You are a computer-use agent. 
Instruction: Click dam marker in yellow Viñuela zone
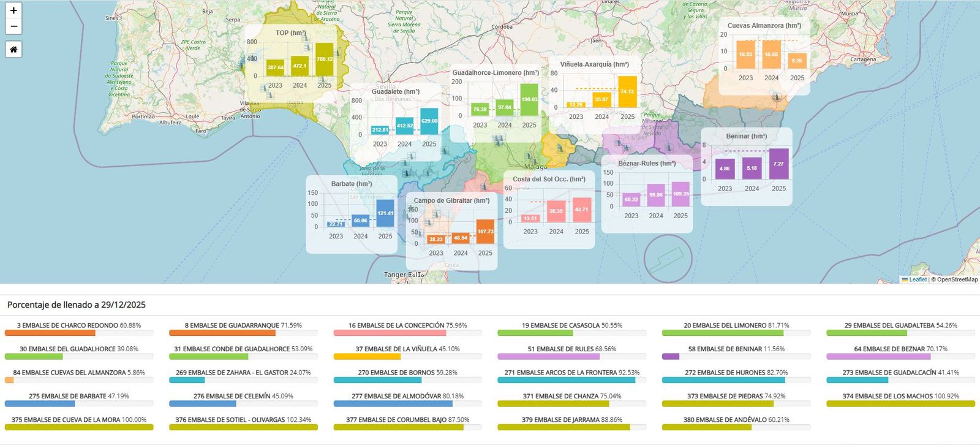tap(560, 148)
